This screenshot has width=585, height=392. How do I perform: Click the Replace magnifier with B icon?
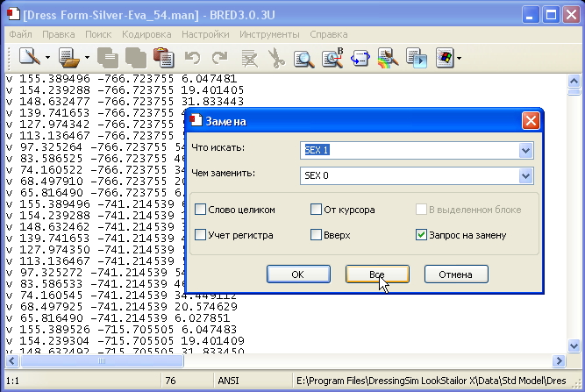coord(332,58)
